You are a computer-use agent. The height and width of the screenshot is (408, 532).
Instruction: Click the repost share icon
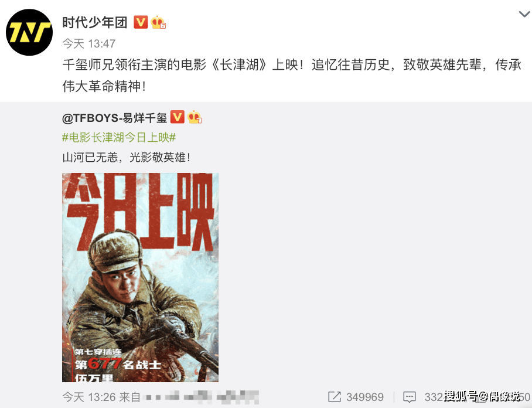tap(334, 397)
